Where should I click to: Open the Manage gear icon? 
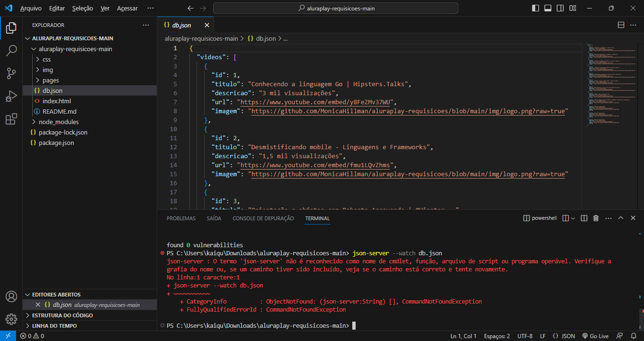tap(11, 319)
